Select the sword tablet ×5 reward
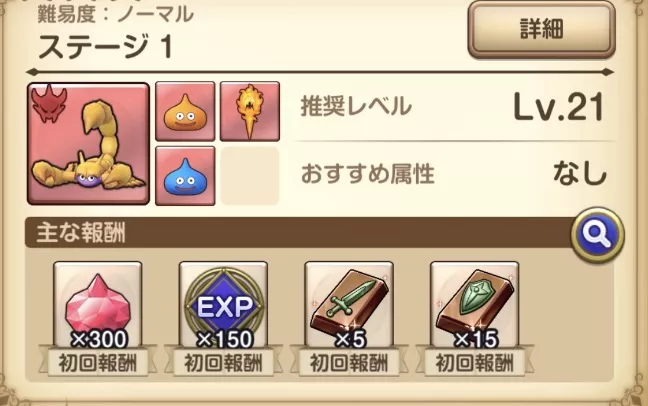 pos(349,305)
